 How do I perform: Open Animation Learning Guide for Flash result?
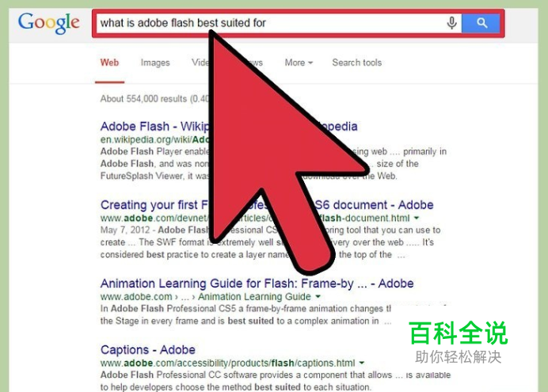[257, 284]
